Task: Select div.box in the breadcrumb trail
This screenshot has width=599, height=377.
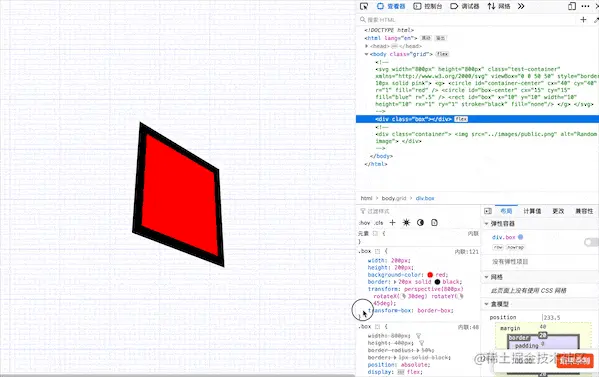Action: click(x=425, y=198)
